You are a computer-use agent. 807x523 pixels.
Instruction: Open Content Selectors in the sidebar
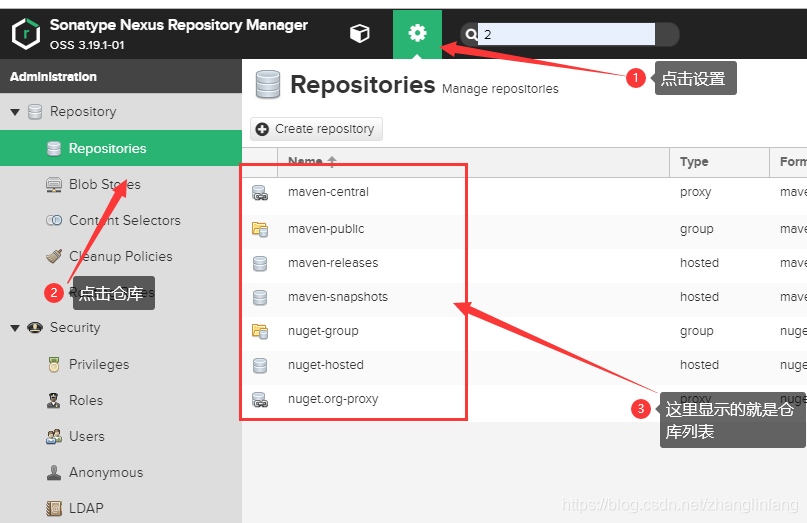pyautogui.click(x=125, y=220)
